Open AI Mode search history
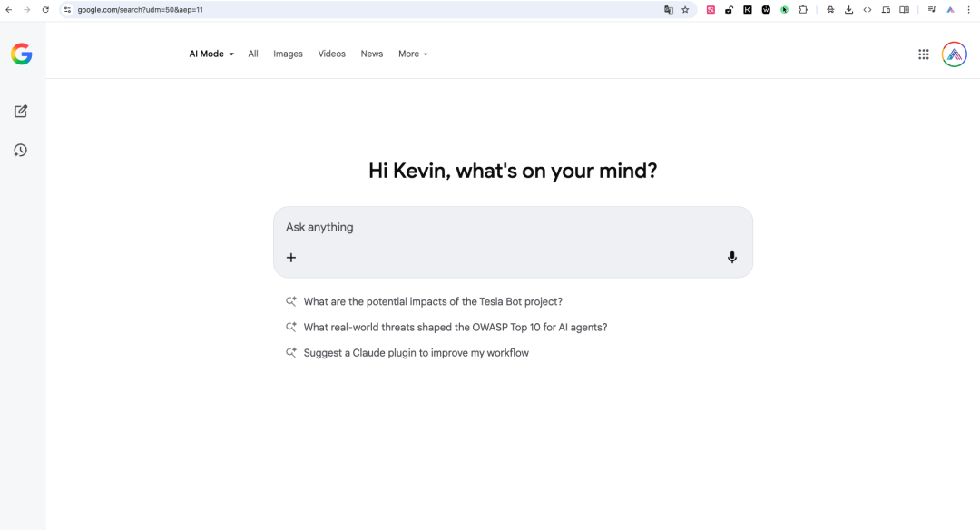This screenshot has height=530, width=980. (x=21, y=151)
